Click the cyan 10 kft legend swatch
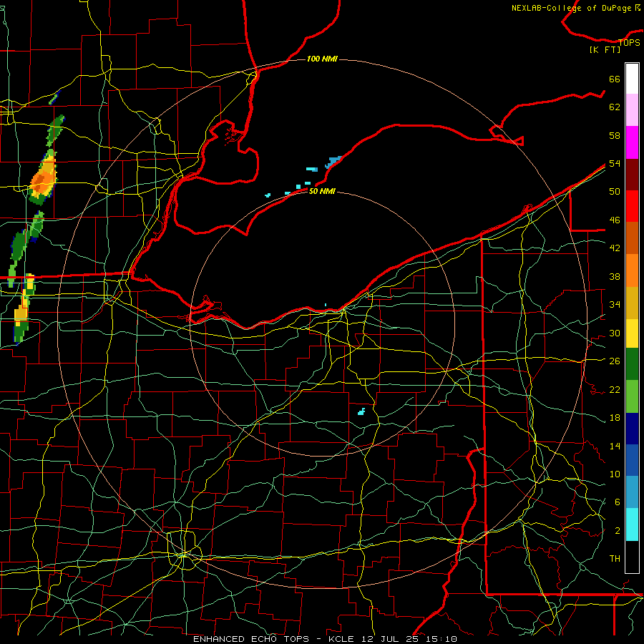Screen dimensions: 644x644 click(632, 525)
